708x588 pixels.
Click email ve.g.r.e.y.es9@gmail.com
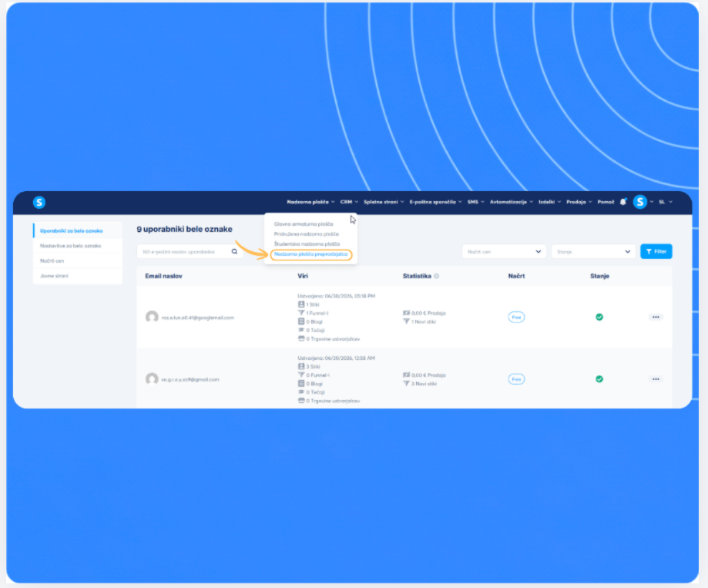click(190, 379)
